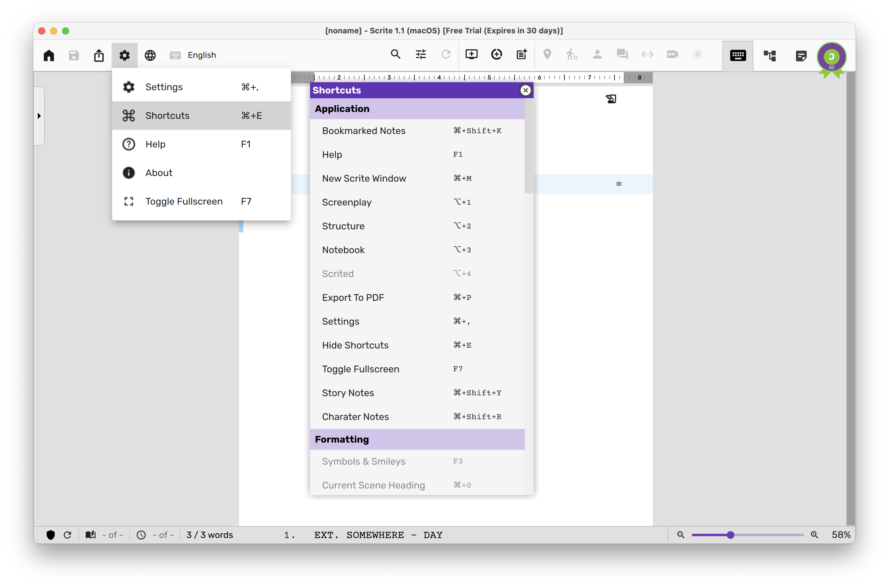
Task: Click the time estimate clock icon
Action: 141,535
